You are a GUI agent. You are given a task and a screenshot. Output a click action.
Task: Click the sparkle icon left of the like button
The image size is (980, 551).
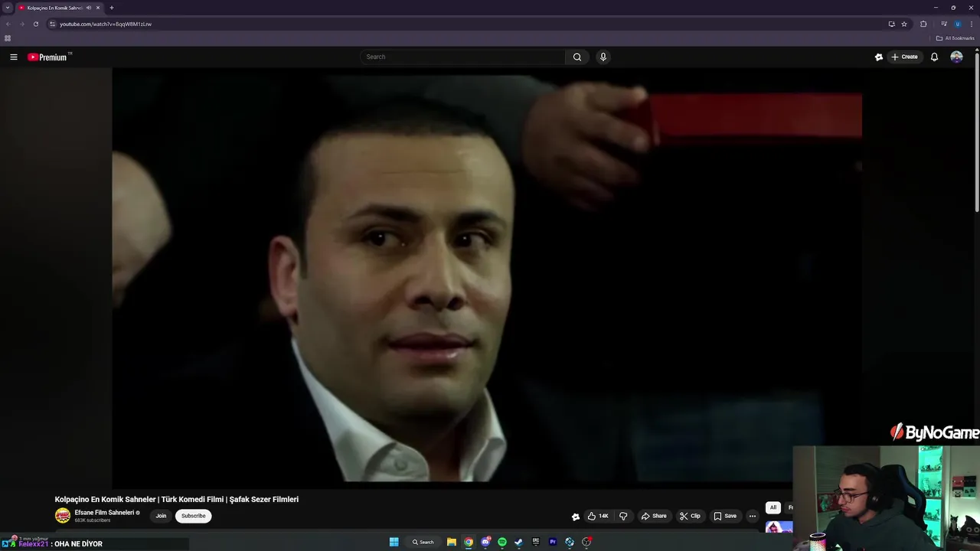(576, 517)
